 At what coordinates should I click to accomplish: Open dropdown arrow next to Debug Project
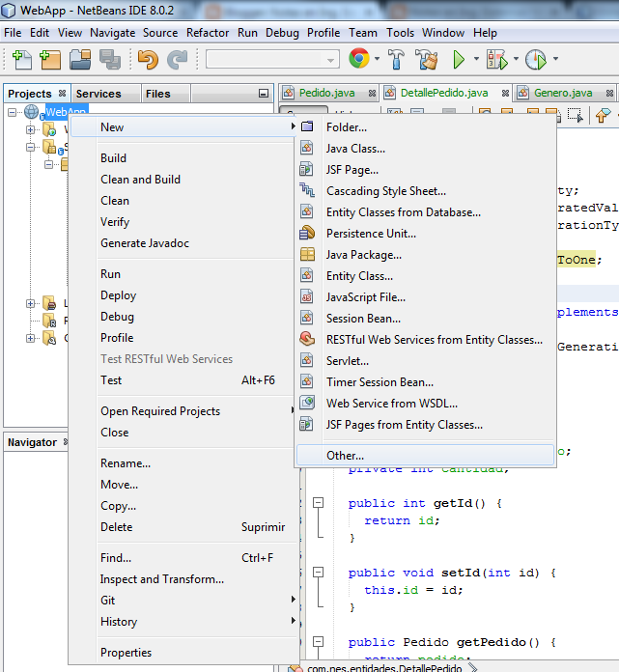coord(516,59)
